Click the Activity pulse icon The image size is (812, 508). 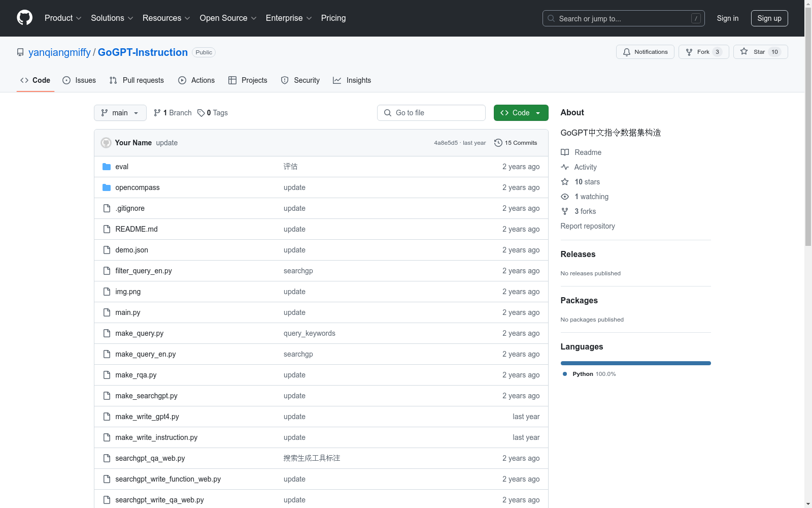click(x=565, y=167)
